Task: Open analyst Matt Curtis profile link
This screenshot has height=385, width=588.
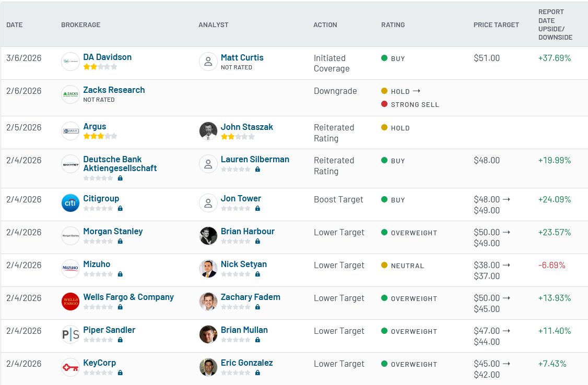Action: tap(242, 57)
